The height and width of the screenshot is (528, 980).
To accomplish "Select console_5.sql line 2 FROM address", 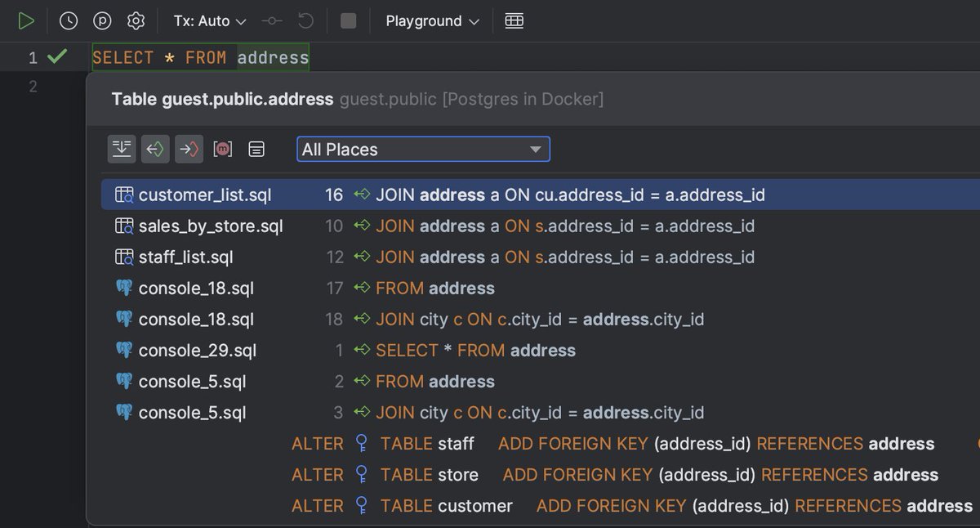I will (541, 382).
